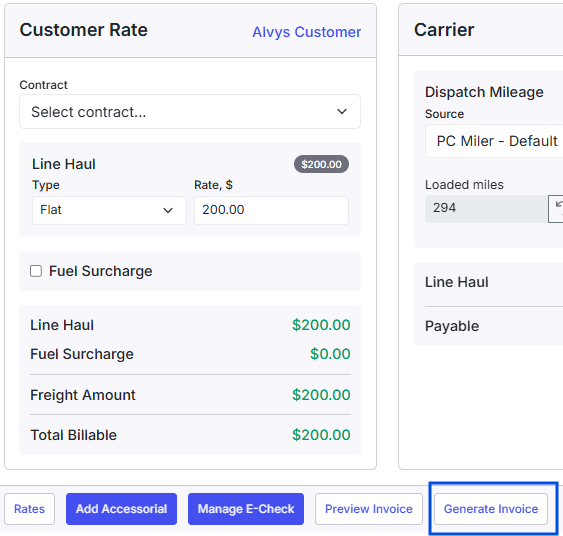Select the Freight Amount value $200.00
The image size is (563, 536).
point(321,395)
